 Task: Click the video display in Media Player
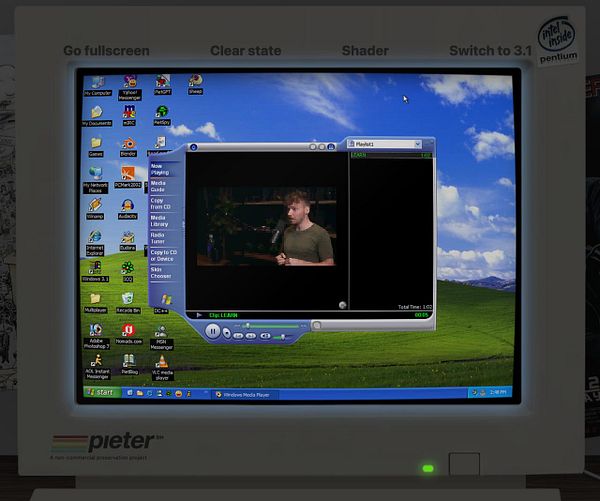pyautogui.click(x=267, y=226)
